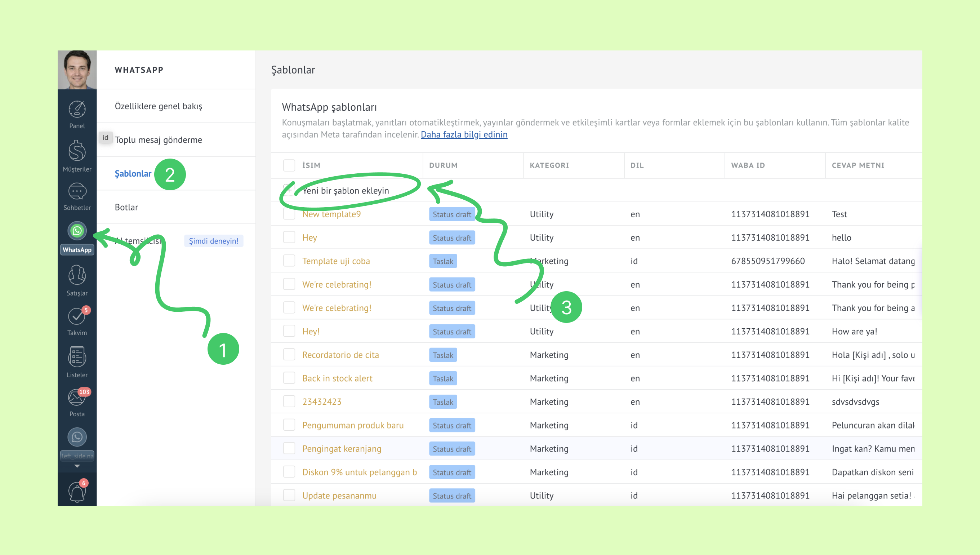This screenshot has width=980, height=555.
Task: Click the user profile photo
Action: tap(77, 70)
